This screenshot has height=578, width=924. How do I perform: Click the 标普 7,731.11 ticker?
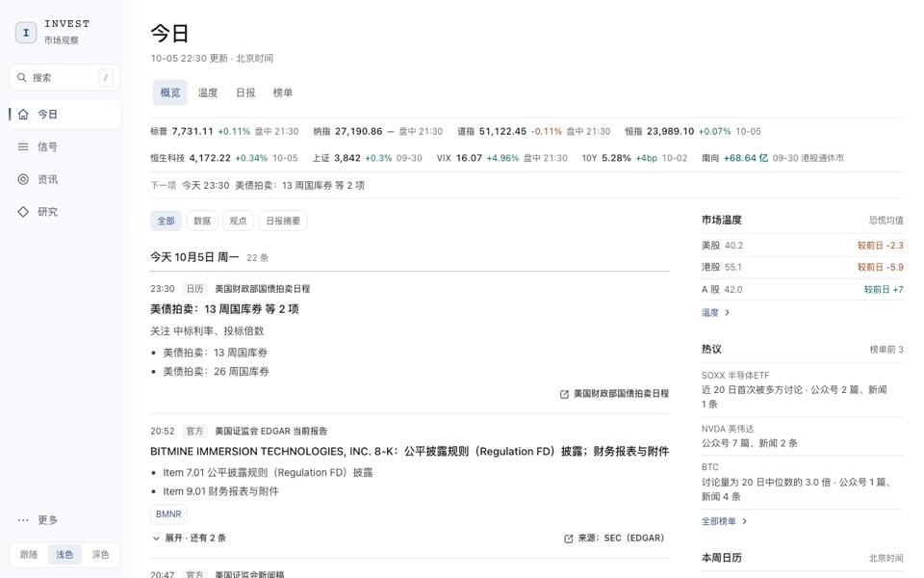tap(224, 132)
